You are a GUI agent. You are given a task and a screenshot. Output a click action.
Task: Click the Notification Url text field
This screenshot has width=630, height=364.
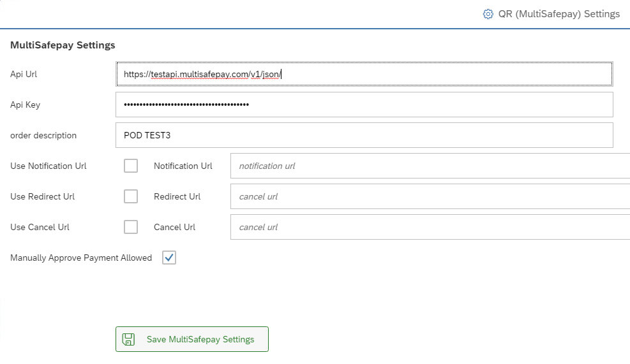(430, 166)
